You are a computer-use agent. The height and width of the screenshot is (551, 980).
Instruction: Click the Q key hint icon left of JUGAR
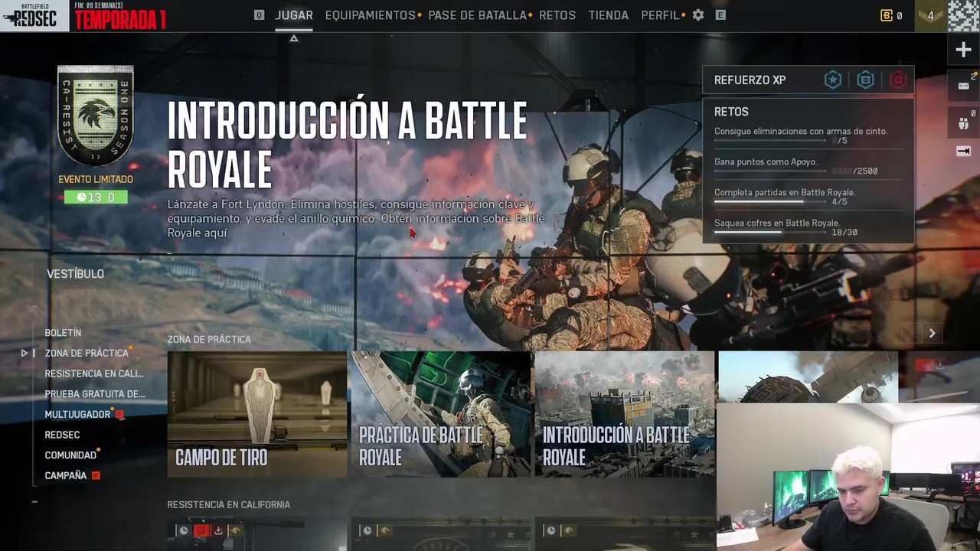(259, 15)
